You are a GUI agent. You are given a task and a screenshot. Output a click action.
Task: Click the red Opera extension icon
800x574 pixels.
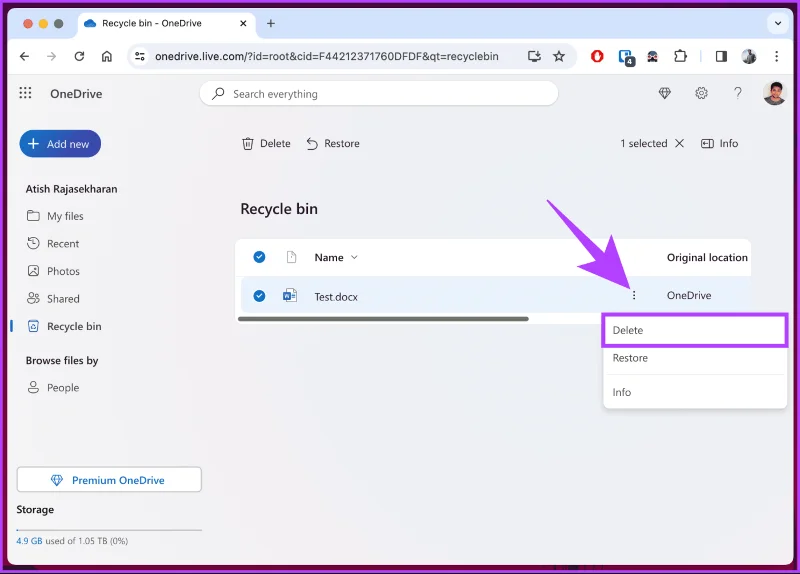(597, 56)
